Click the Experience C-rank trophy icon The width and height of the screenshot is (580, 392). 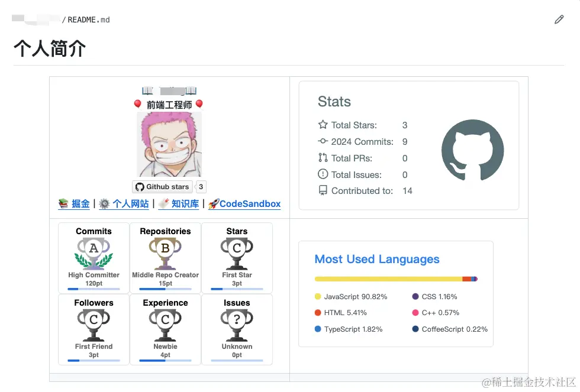click(165, 325)
